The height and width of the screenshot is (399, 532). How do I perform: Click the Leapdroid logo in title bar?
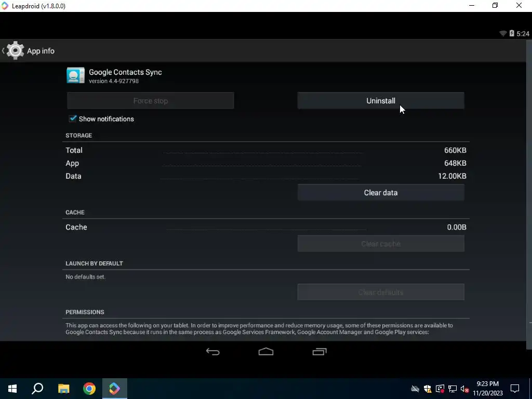[x=5, y=6]
